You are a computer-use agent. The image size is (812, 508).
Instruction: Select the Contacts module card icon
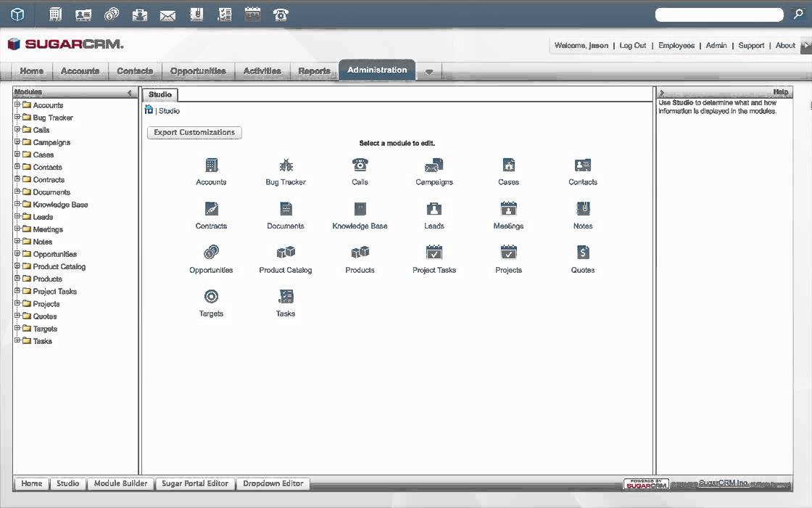[583, 165]
